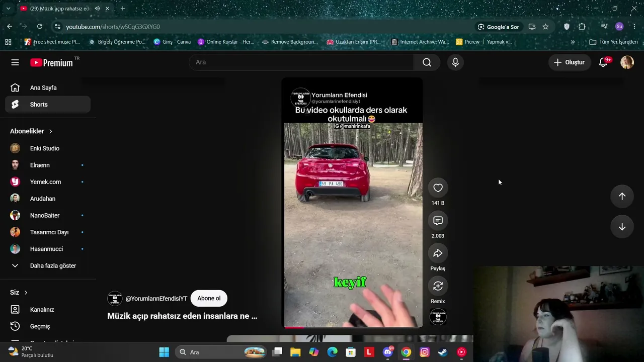
Task: View site information in address bar
Action: coord(57,27)
